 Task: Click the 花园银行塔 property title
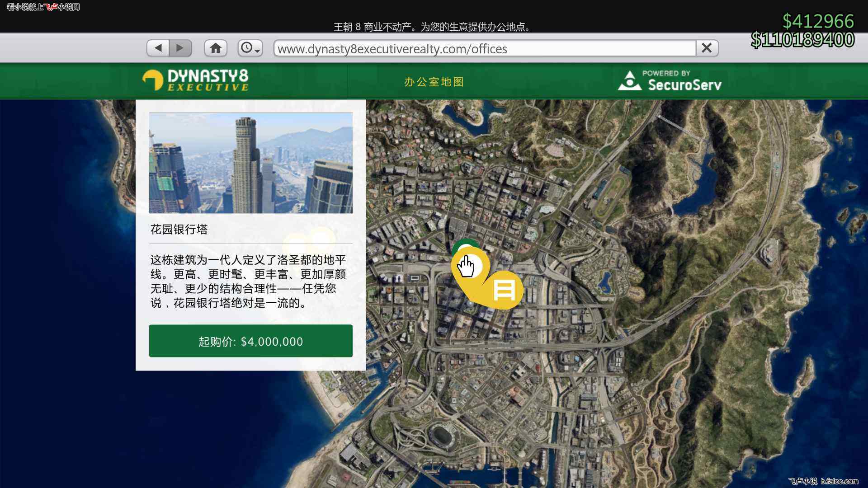point(179,230)
